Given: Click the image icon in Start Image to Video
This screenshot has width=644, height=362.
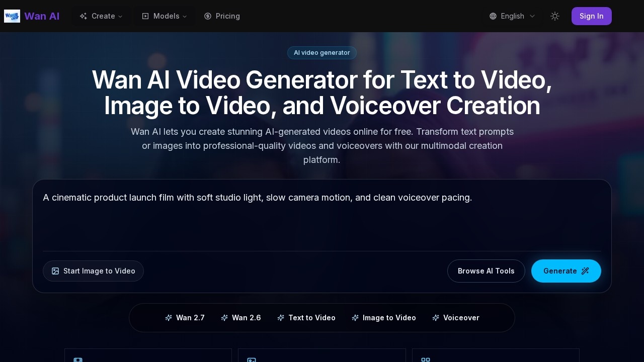Looking at the screenshot, I should pos(55,271).
